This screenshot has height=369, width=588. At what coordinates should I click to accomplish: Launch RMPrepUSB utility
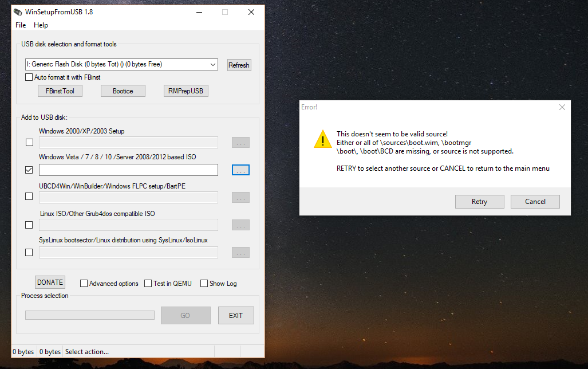pos(186,91)
